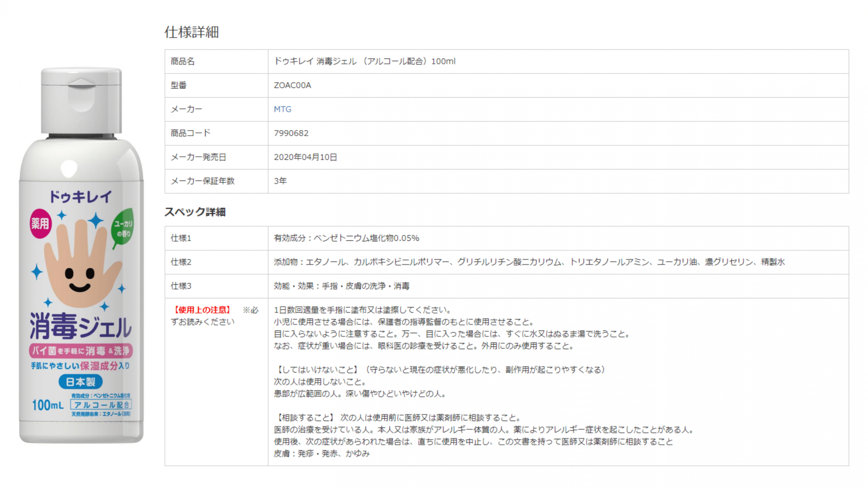
Task: Click the 商品コード label cell
Action: 217,133
